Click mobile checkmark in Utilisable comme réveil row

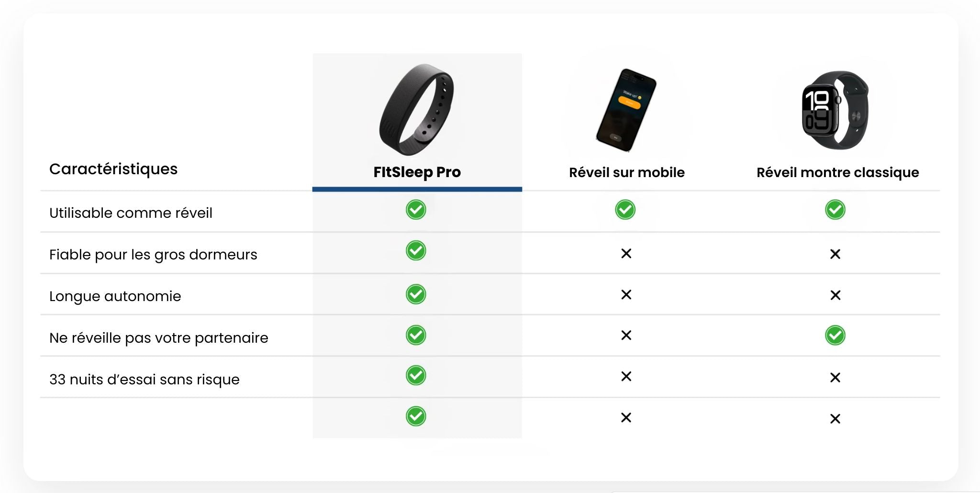625,210
